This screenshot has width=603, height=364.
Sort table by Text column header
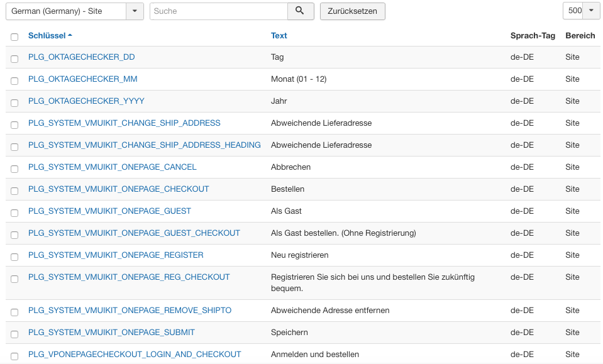pos(279,36)
